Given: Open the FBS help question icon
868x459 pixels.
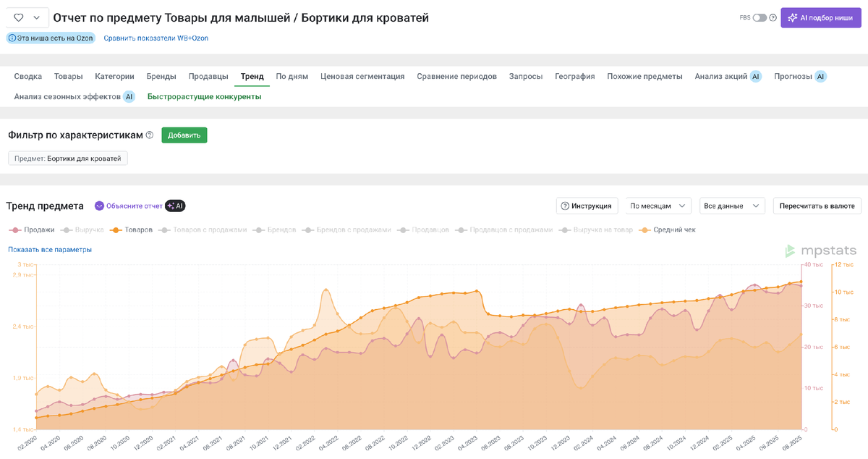Looking at the screenshot, I should coord(773,17).
